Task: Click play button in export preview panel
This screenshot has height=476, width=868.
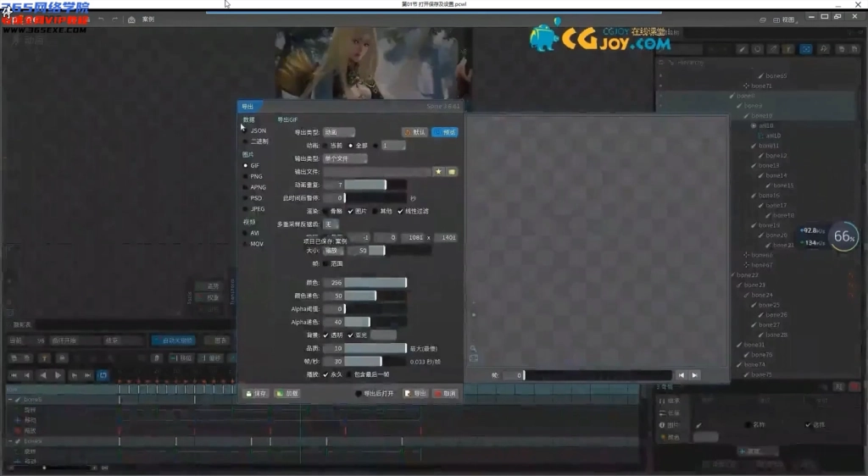Action: [x=694, y=375]
